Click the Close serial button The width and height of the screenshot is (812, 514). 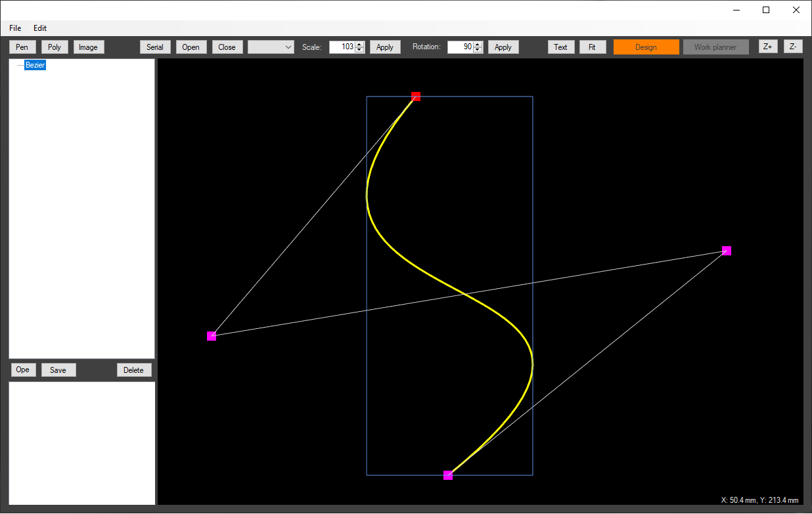pyautogui.click(x=227, y=47)
